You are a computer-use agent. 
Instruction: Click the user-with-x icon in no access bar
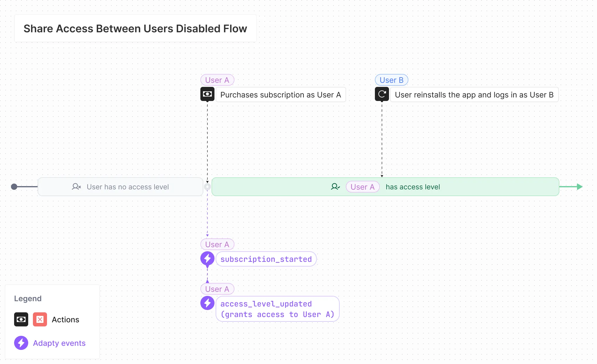76,187
